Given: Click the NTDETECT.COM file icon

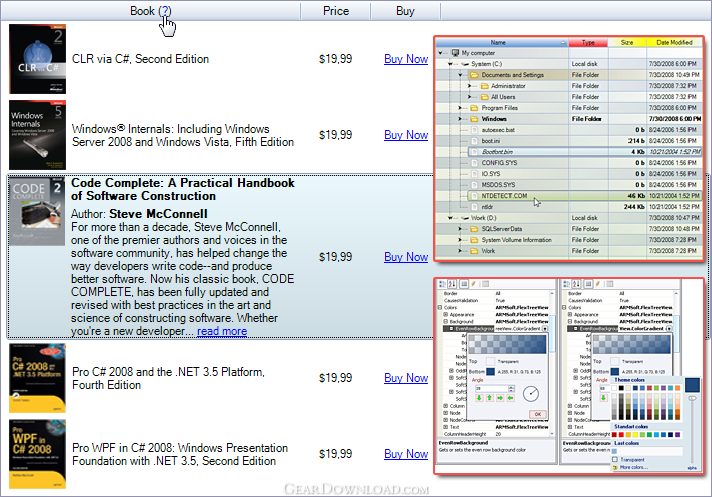Looking at the screenshot, I should (475, 196).
